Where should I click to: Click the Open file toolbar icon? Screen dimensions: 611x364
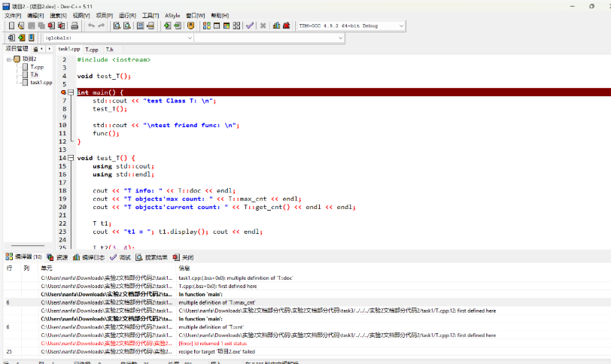pos(21,26)
